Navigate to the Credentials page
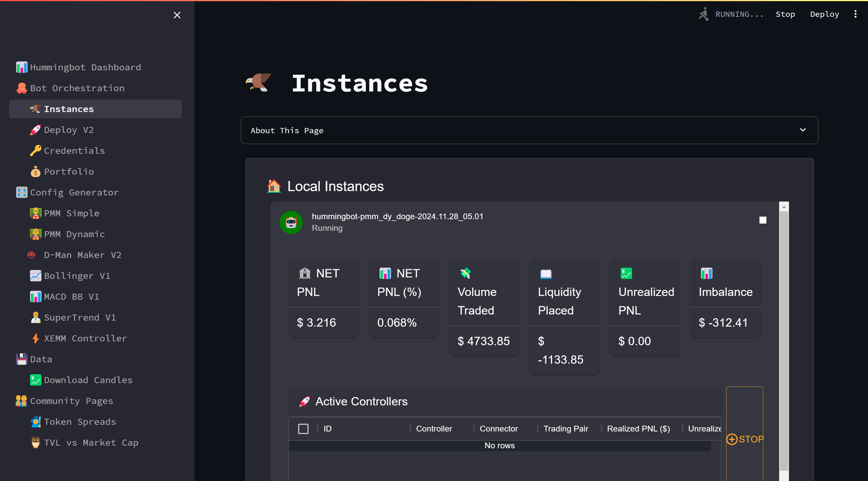Image resolution: width=868 pixels, height=481 pixels. 74,151
